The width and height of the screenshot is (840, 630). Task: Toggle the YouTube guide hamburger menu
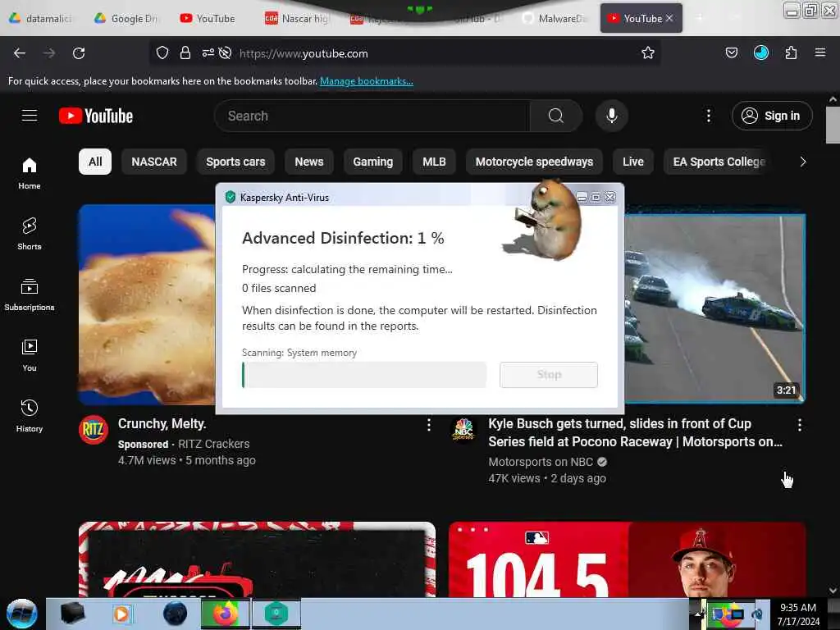coord(30,116)
